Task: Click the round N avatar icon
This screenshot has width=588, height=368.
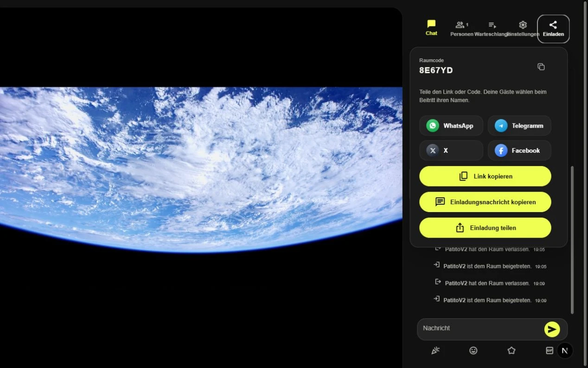Action: click(565, 351)
